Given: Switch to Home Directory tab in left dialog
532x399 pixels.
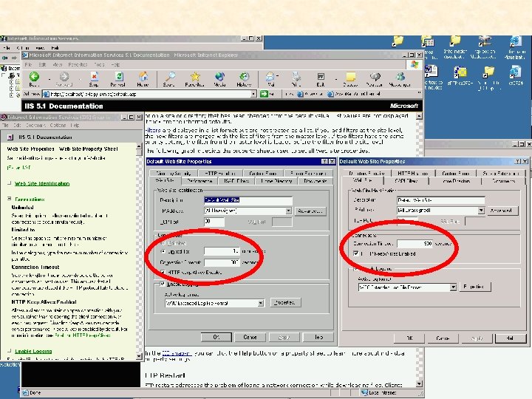Looking at the screenshot, I should coord(276,181).
